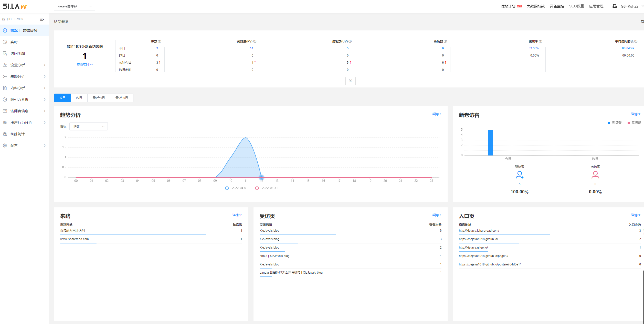The image size is (644, 324).
Task: Toggle 2022-03-31 series in chart legend
Action: pos(257,188)
